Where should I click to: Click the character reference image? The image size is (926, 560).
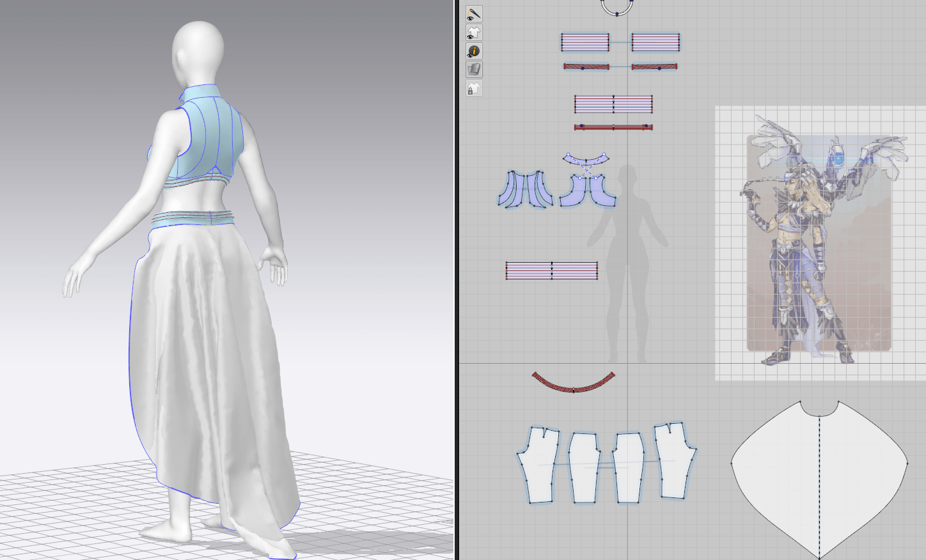point(819,243)
